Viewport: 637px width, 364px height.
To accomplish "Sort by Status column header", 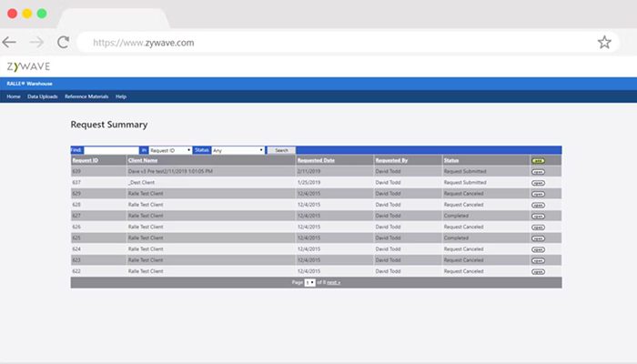I will 451,160.
